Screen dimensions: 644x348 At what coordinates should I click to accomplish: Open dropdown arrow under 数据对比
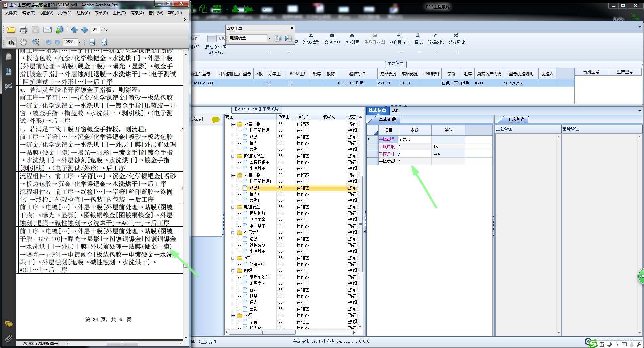436,52
